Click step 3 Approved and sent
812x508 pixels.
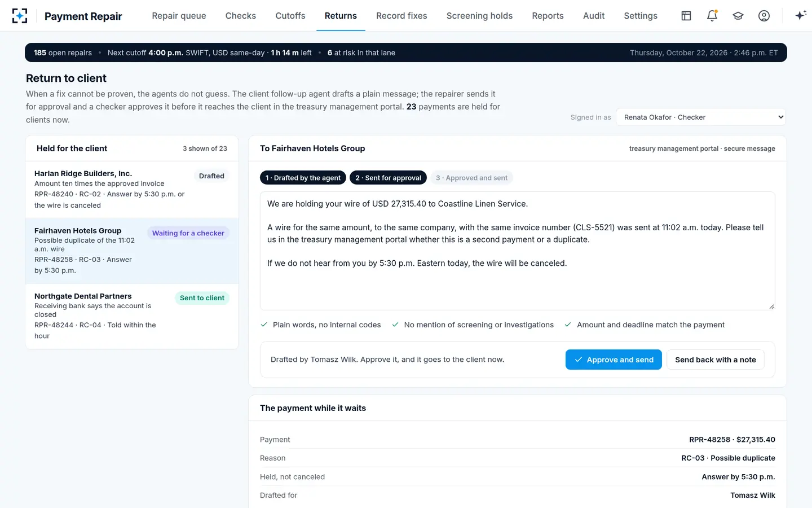[471, 178]
